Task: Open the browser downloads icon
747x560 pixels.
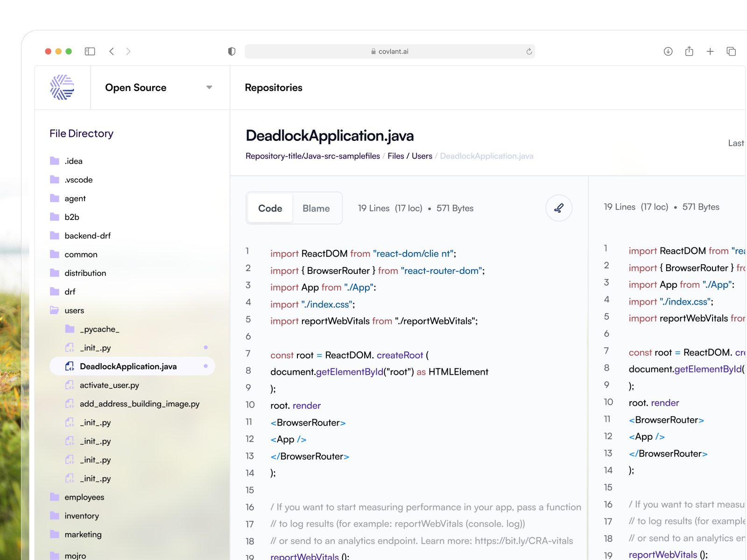Action: click(668, 51)
